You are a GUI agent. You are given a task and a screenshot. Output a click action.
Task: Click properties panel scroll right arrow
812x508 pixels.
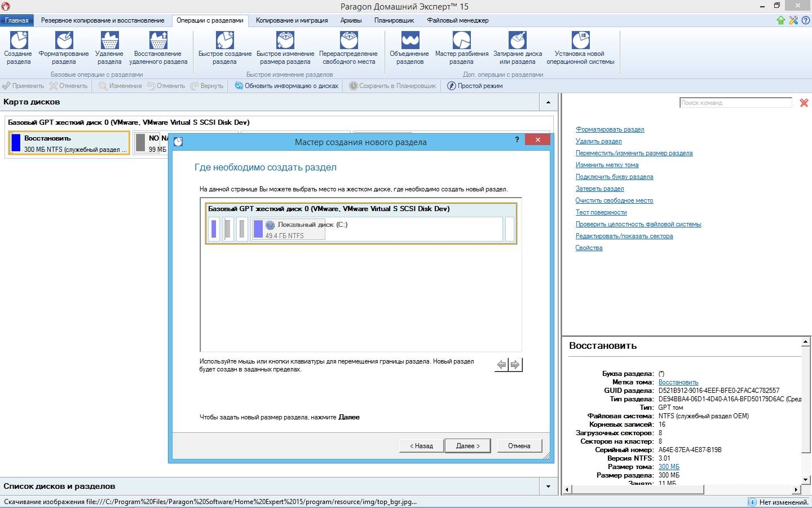[x=796, y=489]
